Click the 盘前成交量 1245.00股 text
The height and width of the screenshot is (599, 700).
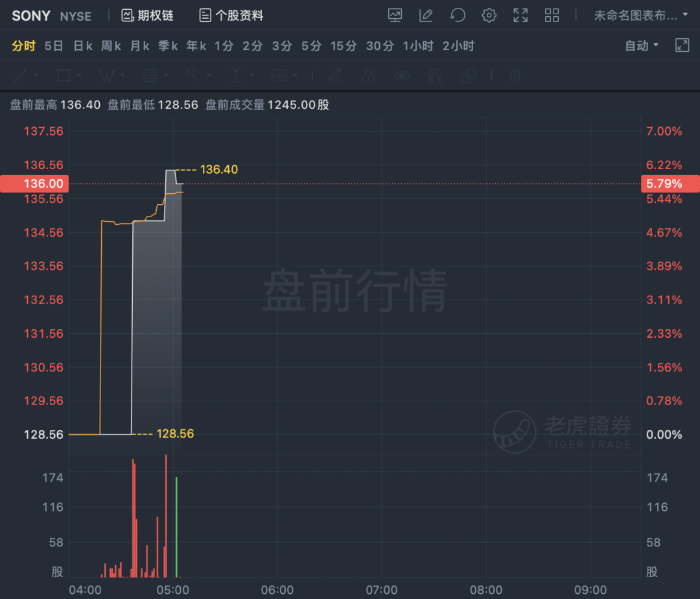(x=268, y=105)
